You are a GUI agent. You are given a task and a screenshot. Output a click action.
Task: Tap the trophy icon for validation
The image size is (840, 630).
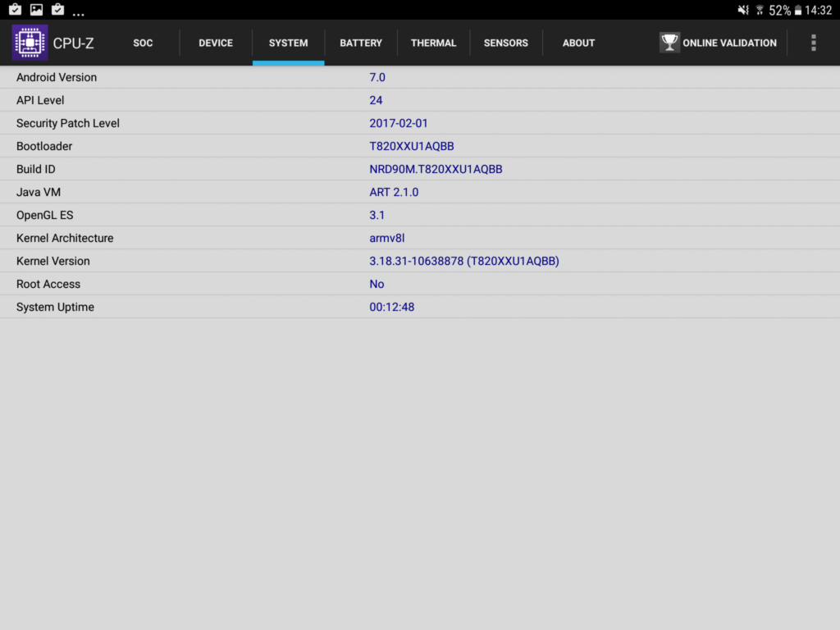(x=669, y=43)
